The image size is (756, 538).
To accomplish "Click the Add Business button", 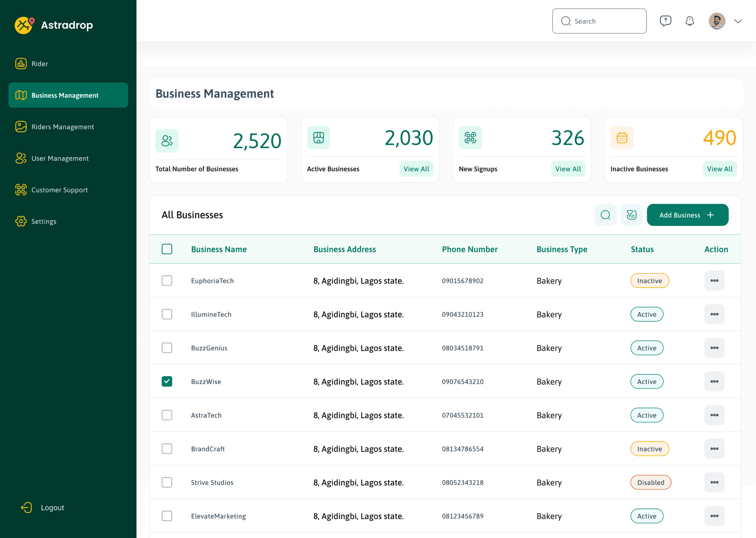I will coord(687,215).
